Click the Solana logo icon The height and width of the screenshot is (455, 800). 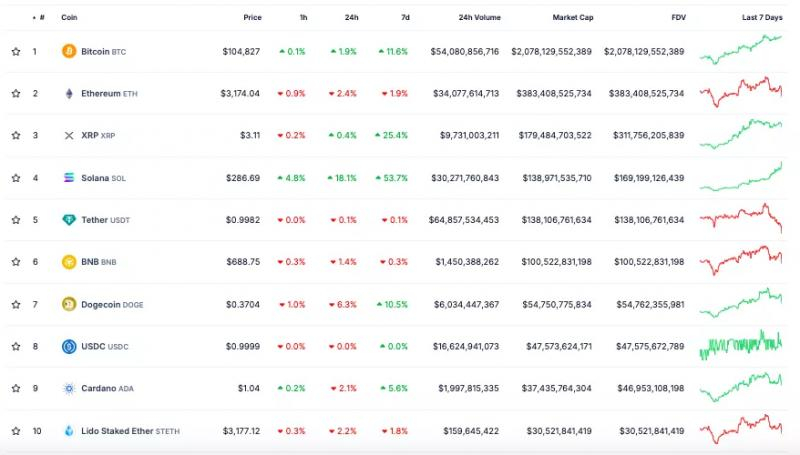coord(69,178)
